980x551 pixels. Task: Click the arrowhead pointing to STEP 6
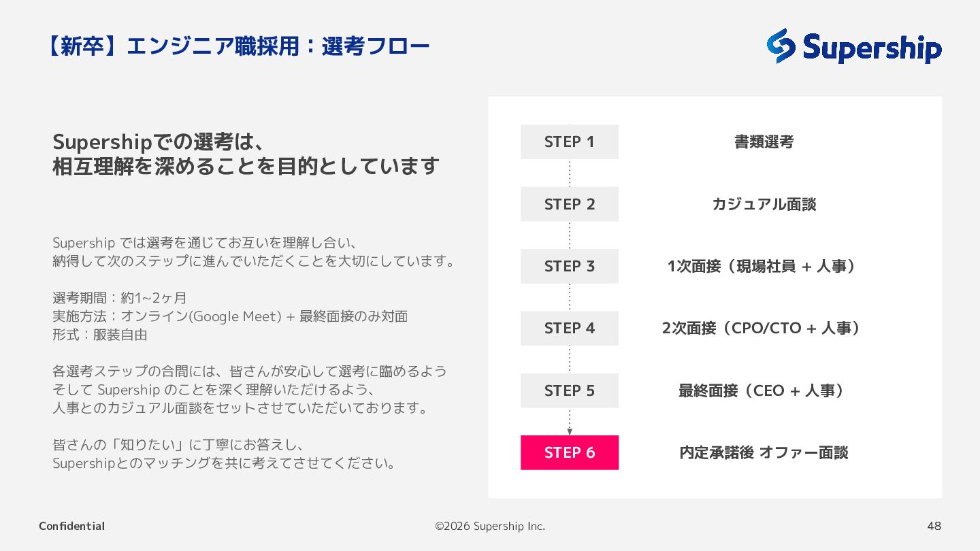(570, 431)
